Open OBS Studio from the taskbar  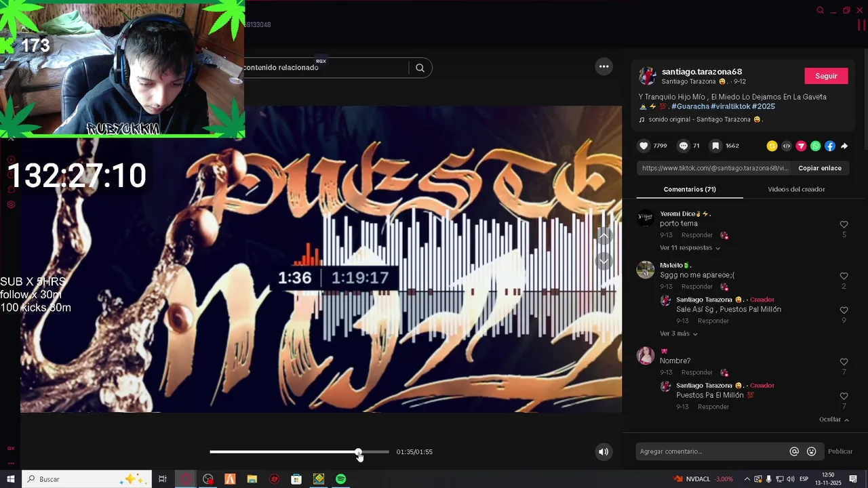click(x=208, y=479)
